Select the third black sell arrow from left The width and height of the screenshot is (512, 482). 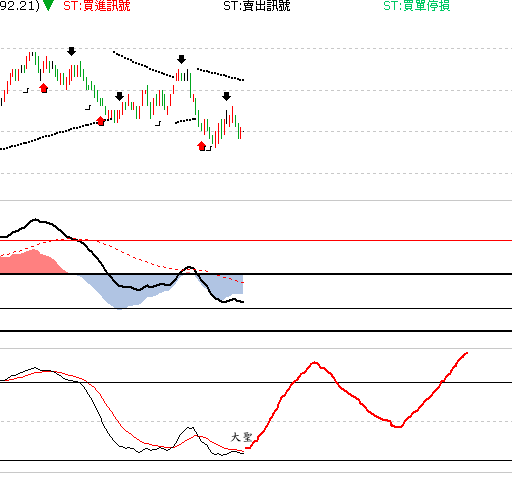(x=181, y=60)
